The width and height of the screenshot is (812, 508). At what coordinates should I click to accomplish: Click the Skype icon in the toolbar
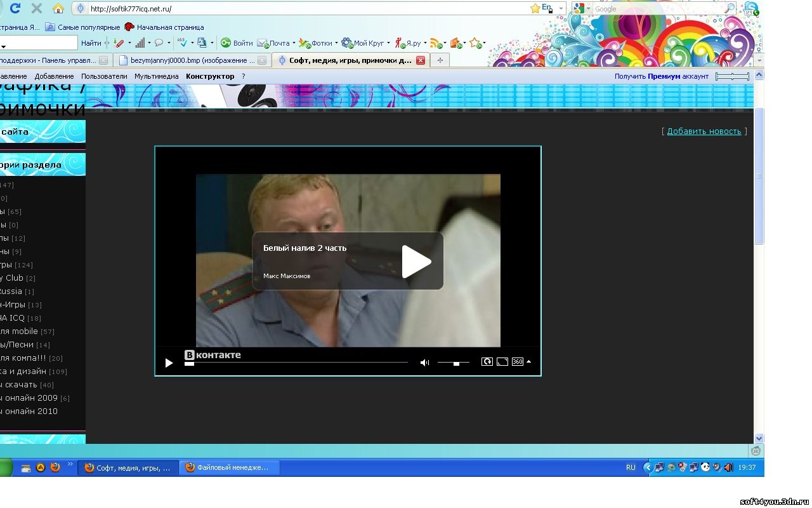[751, 8]
